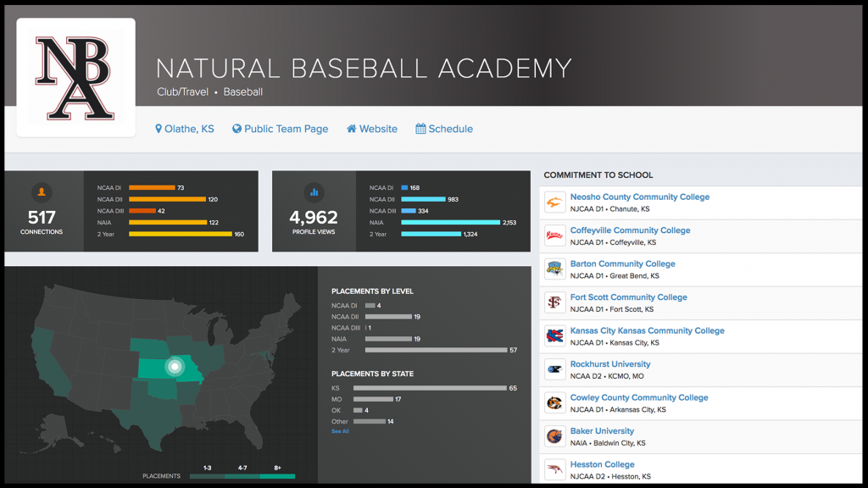Viewport: 868px width, 488px height.
Task: Open the Schedule link
Action: coord(444,129)
